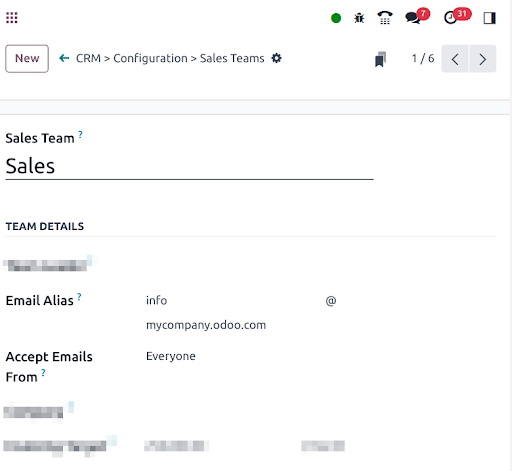Go back using the teal arrow
512x471 pixels.
coord(64,58)
